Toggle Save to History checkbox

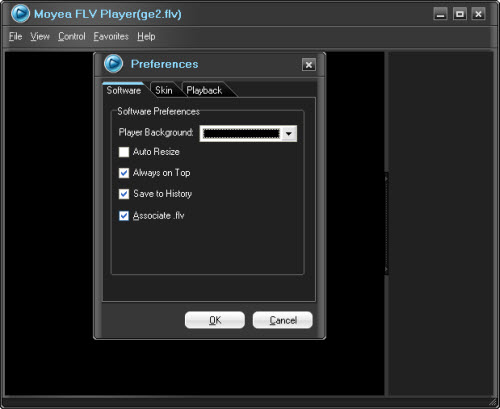point(124,194)
